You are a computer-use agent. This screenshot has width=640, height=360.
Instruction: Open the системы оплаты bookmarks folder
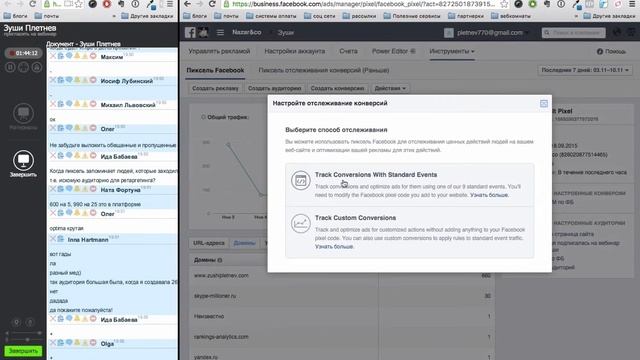[x=271, y=16]
